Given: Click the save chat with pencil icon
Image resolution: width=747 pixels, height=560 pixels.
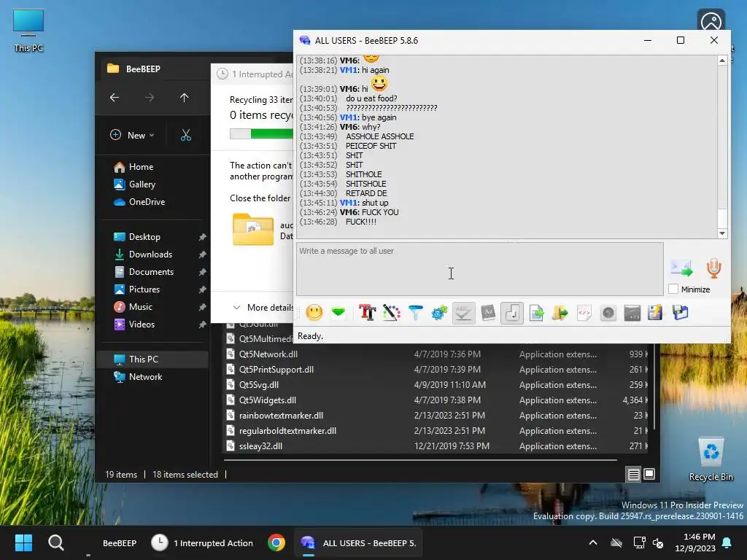Looking at the screenshot, I should [x=656, y=313].
